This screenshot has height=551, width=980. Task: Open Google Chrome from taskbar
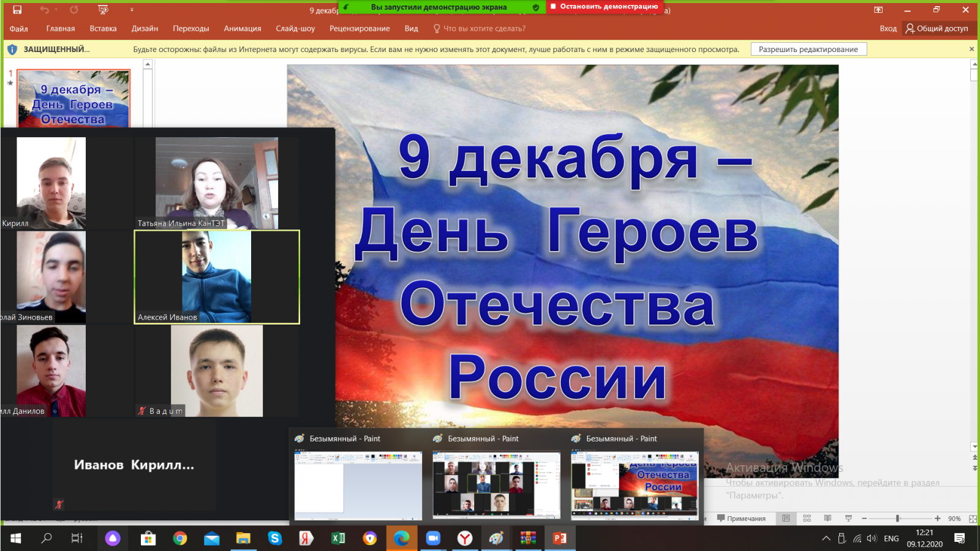pos(180,538)
